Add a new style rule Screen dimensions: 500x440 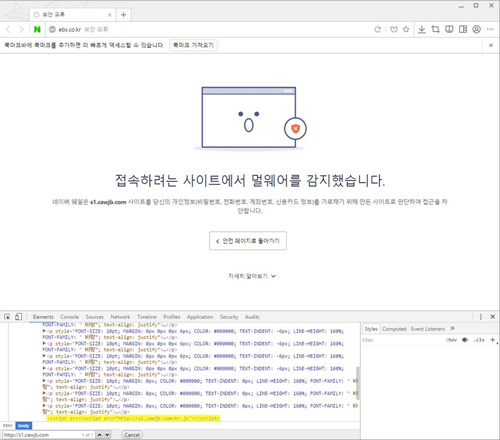[492, 340]
